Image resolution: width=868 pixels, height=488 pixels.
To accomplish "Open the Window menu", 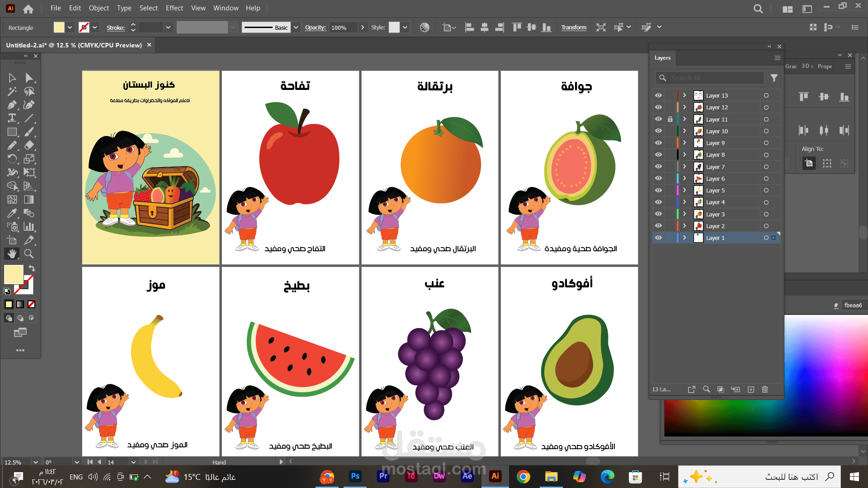I will point(226,8).
